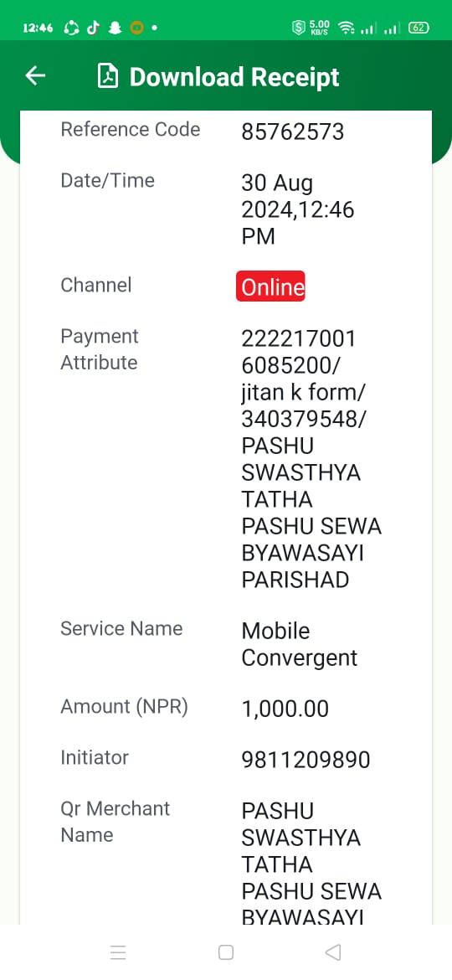Tap the amount value 1,000.00

(x=285, y=709)
